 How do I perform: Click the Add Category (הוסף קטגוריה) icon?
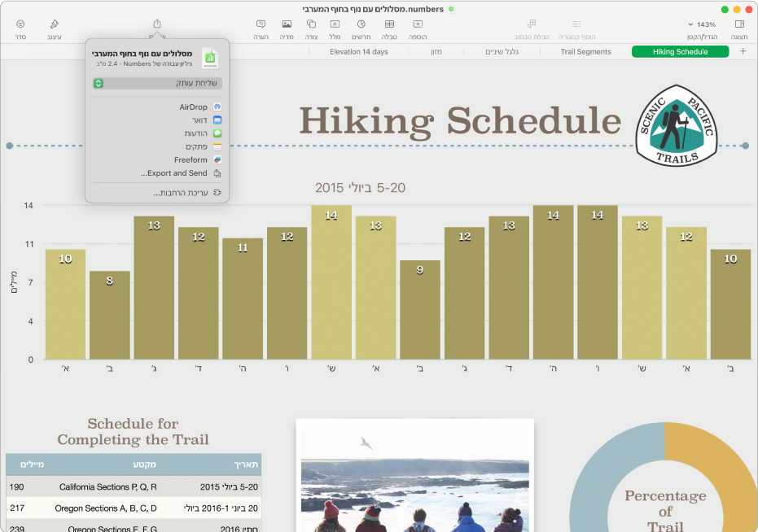coord(576,24)
